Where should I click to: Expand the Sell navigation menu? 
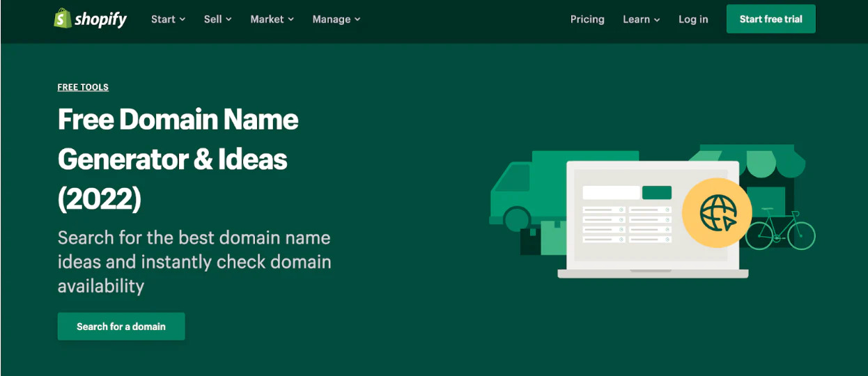217,19
